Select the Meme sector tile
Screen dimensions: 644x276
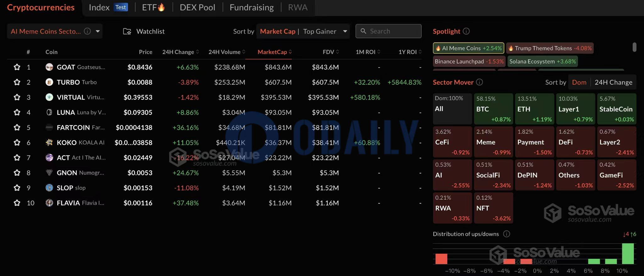coord(493,142)
